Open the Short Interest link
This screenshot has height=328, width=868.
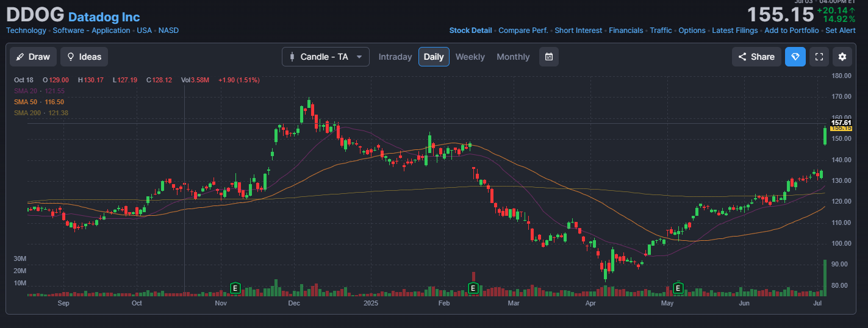pos(578,30)
